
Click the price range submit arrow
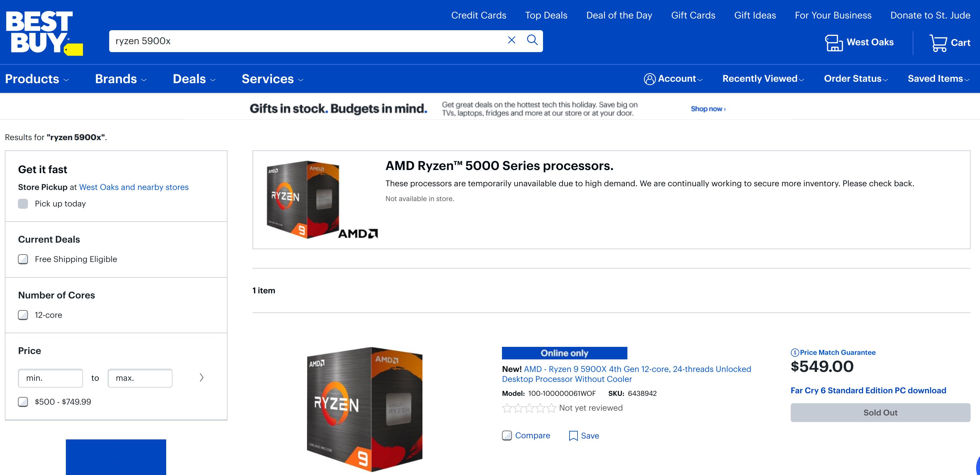pyautogui.click(x=202, y=377)
